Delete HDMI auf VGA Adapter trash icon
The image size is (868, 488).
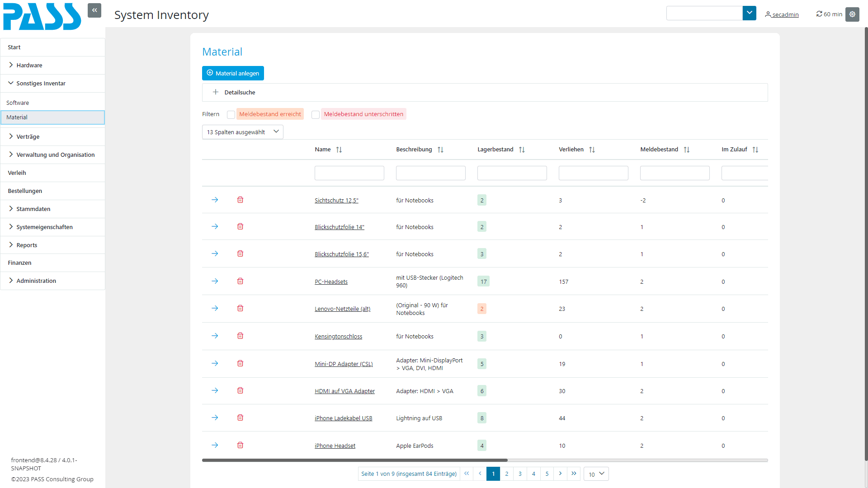tap(240, 390)
